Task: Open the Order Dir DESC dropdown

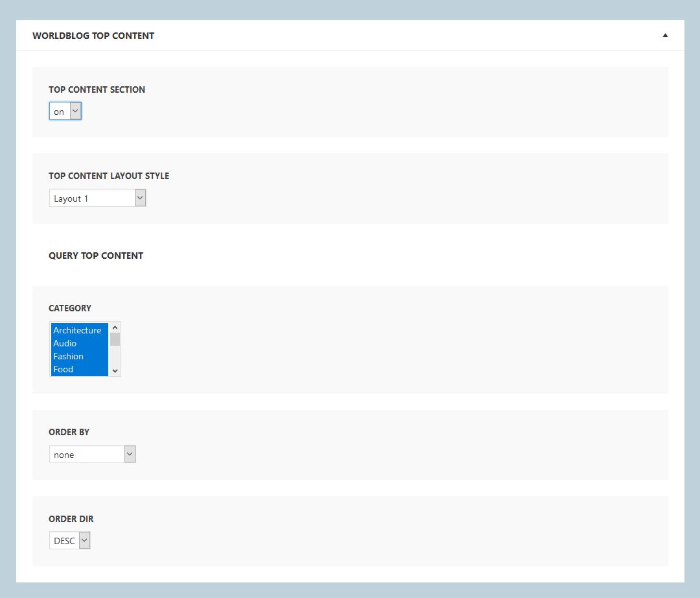Action: pos(69,540)
